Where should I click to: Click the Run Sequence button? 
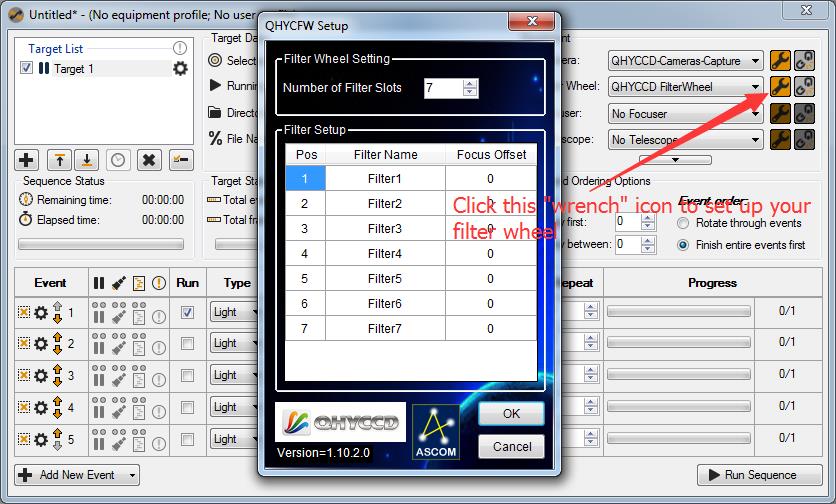[759, 475]
